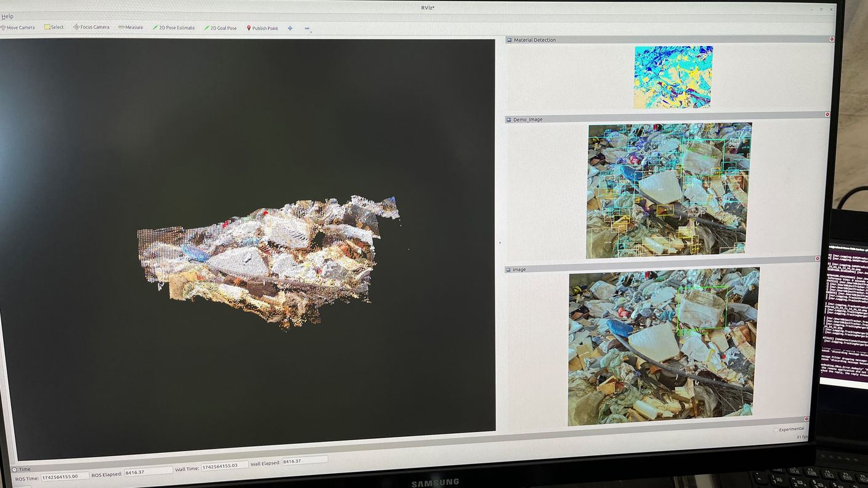Select the 2D Pose Estimate tool
Image resolution: width=868 pixels, height=488 pixels.
[x=174, y=28]
